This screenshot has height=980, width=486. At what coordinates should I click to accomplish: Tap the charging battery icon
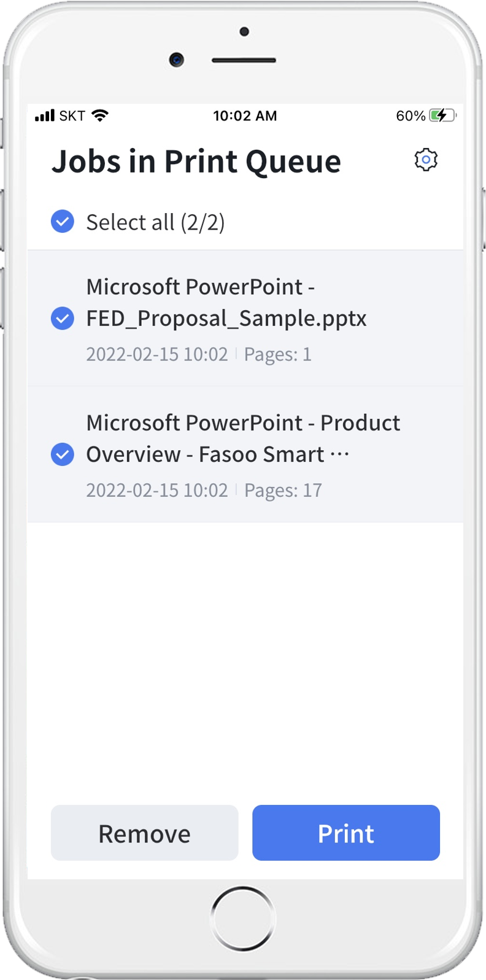coord(441,115)
